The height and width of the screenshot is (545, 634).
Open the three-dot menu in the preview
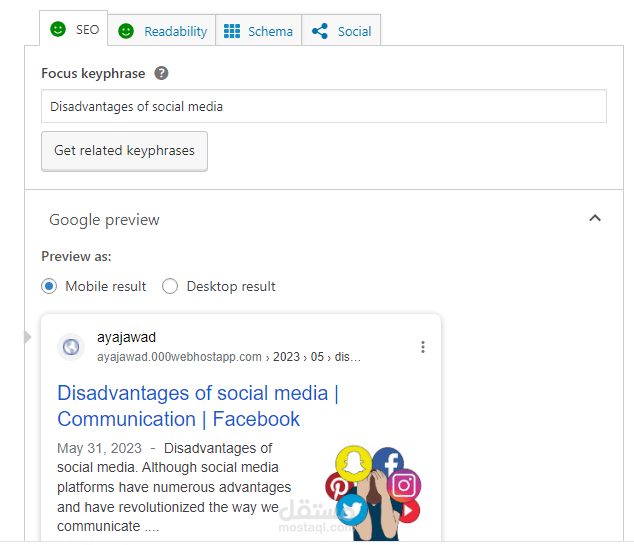423,347
